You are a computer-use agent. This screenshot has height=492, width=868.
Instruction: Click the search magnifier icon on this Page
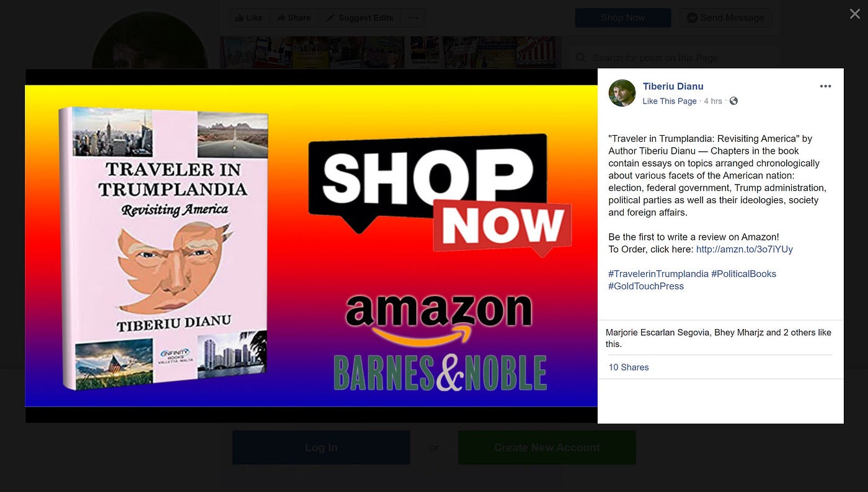(581, 58)
